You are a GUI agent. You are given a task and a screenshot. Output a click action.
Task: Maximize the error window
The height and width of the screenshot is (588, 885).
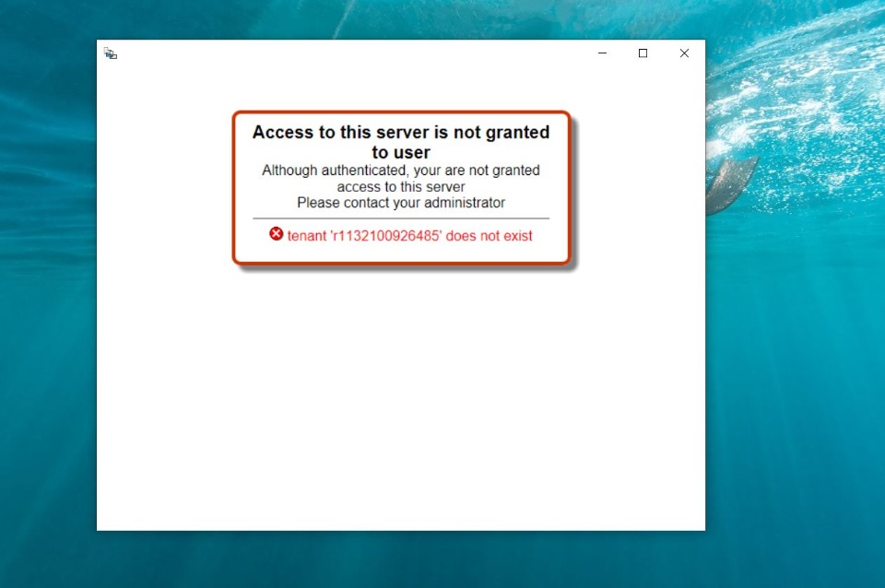click(x=643, y=53)
